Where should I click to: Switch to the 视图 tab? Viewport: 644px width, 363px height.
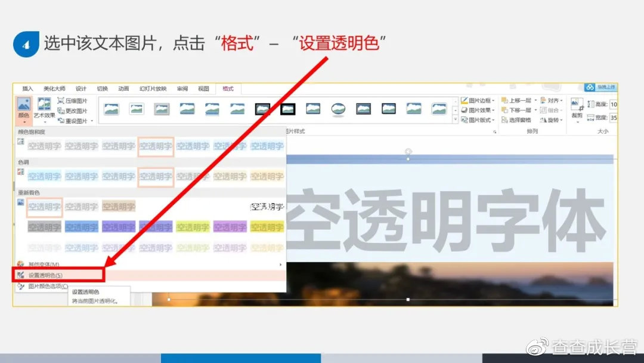click(x=204, y=88)
